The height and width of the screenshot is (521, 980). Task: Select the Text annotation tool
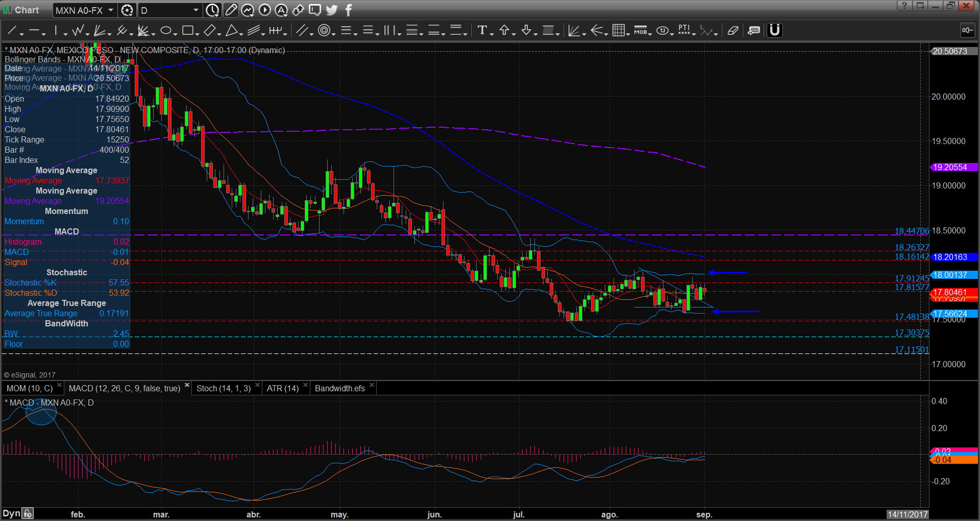(482, 31)
